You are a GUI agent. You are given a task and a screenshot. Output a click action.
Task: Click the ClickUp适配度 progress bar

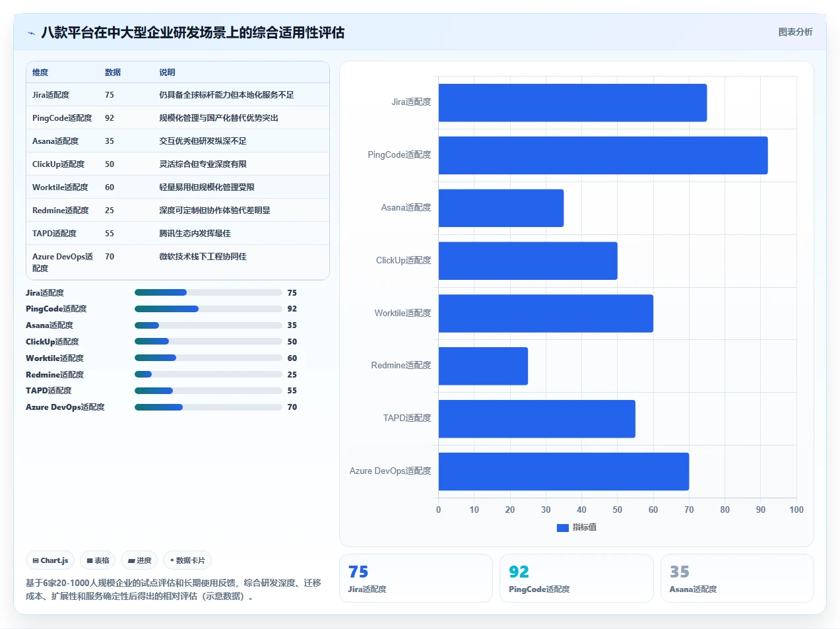coord(209,342)
